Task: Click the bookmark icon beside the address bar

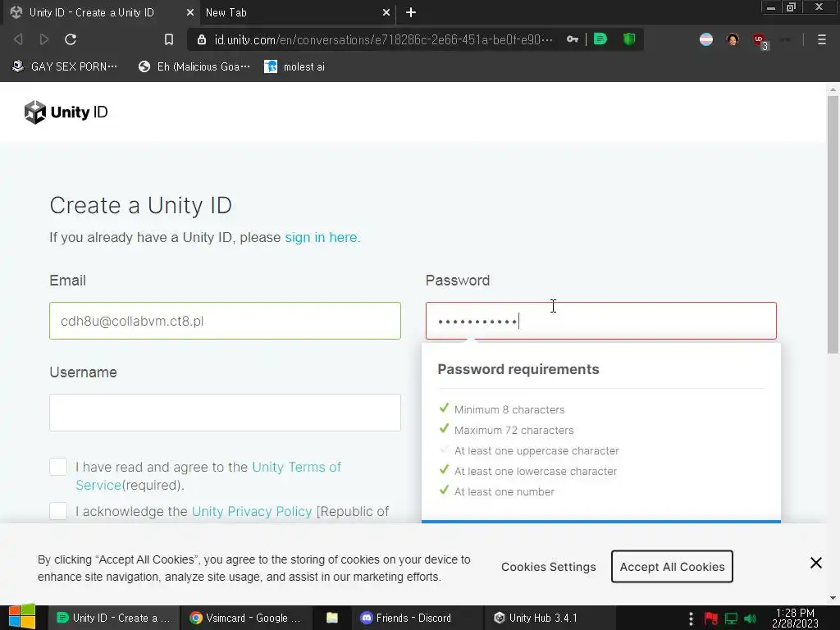Action: pos(169,39)
